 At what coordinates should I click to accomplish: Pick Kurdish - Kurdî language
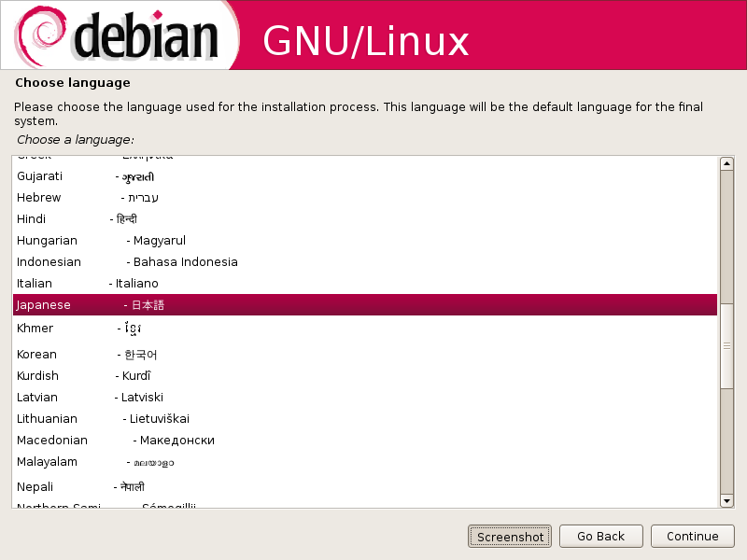pyautogui.click(x=365, y=376)
